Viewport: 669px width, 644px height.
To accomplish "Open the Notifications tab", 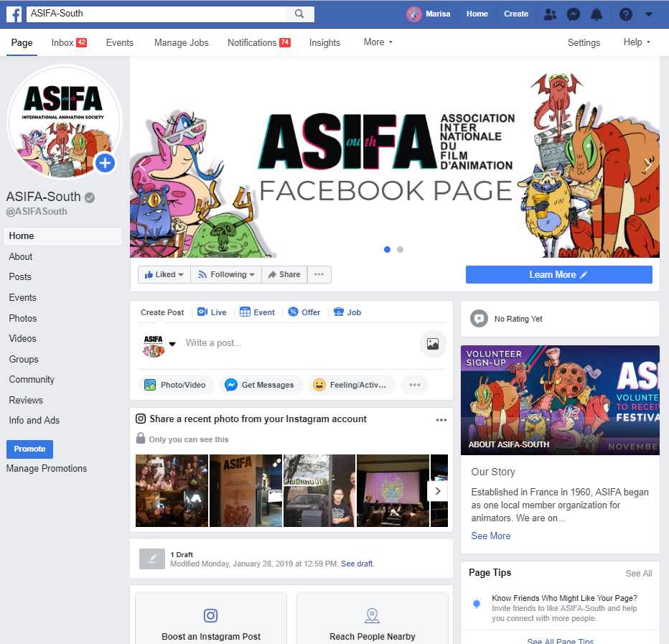I will pos(259,42).
